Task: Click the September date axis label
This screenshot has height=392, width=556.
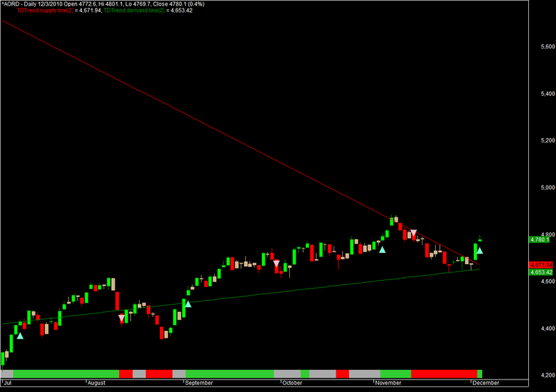Action: 199,383
